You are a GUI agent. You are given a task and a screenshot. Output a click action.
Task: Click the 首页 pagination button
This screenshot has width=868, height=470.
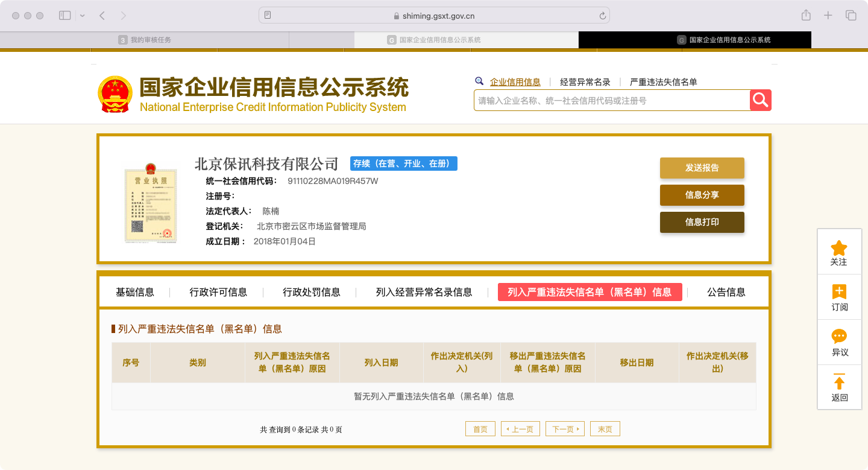[480, 429]
